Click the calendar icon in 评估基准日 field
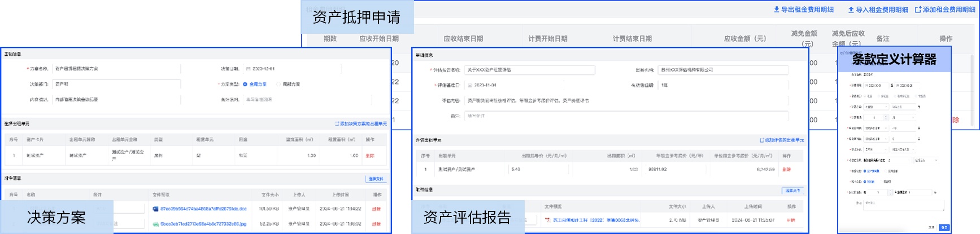The height and width of the screenshot is (234, 980). pyautogui.click(x=470, y=85)
